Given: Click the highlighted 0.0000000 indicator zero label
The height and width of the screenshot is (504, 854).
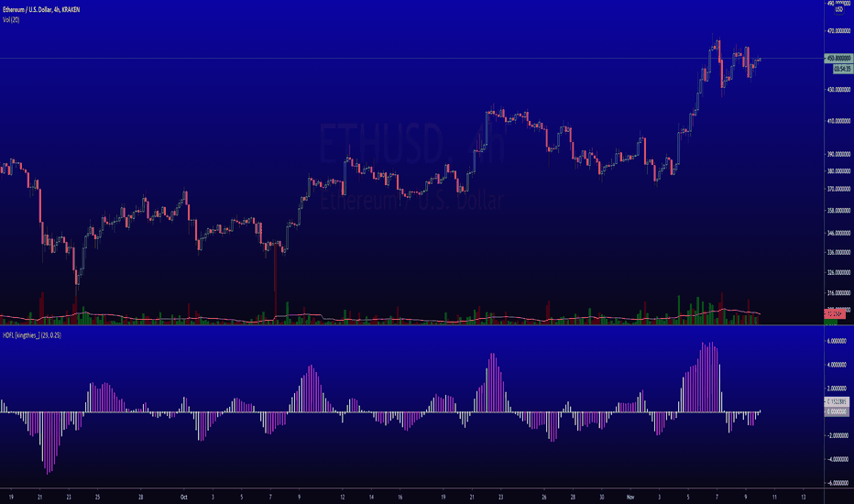Looking at the screenshot, I should pos(838,412).
